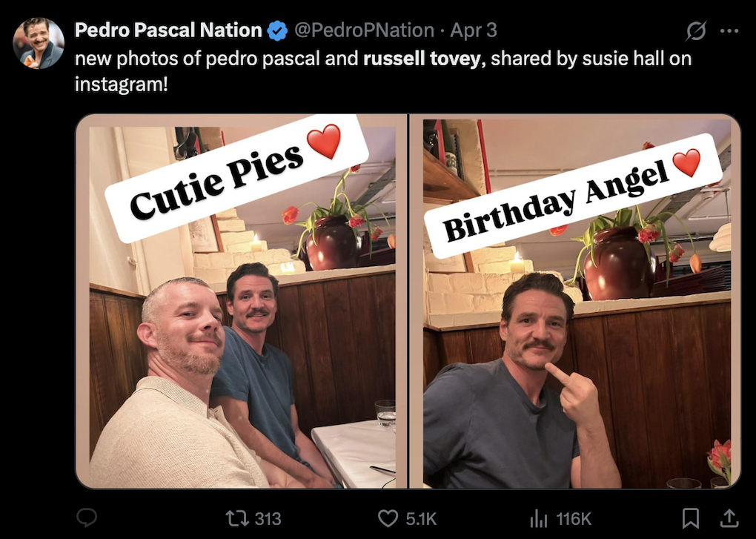
Task: Open the right "Birthday Angel" photo
Action: click(574, 301)
